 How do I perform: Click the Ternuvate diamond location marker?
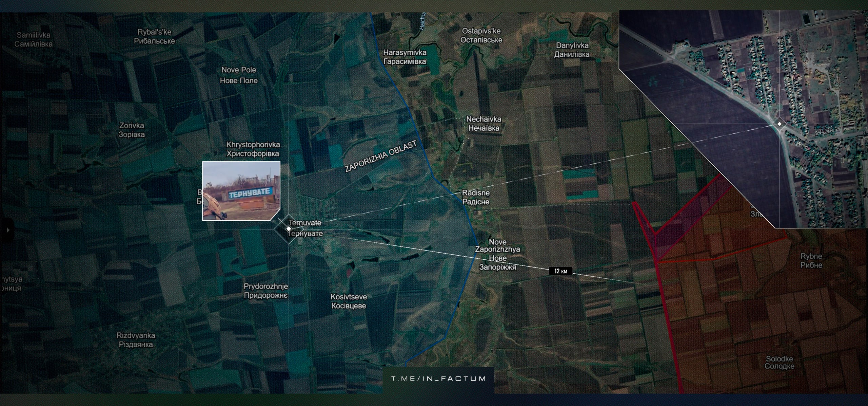click(289, 229)
